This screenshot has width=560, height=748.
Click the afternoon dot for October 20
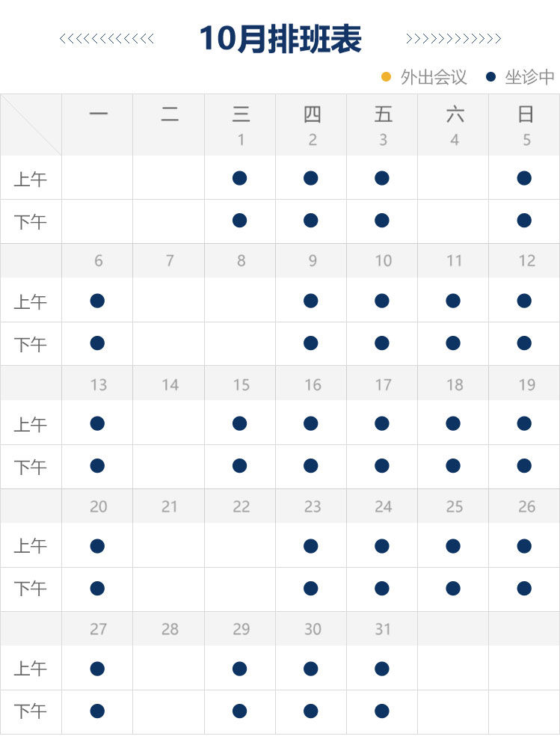(97, 589)
